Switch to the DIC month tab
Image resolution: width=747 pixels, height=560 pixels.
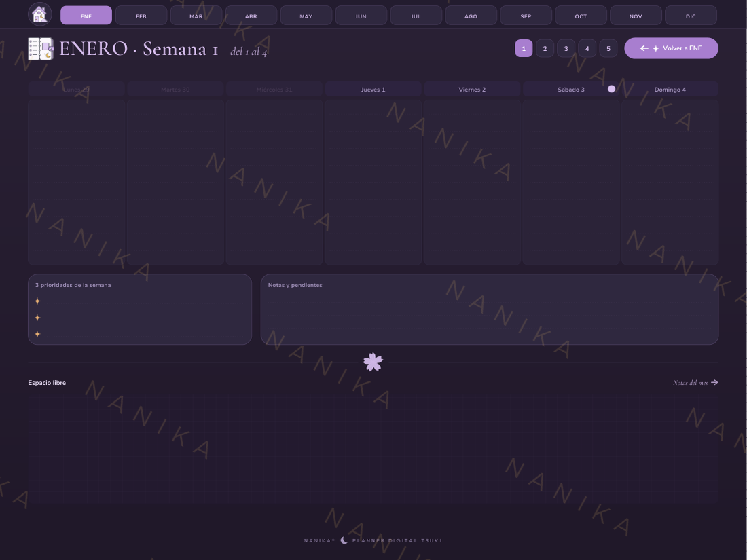[x=691, y=16]
